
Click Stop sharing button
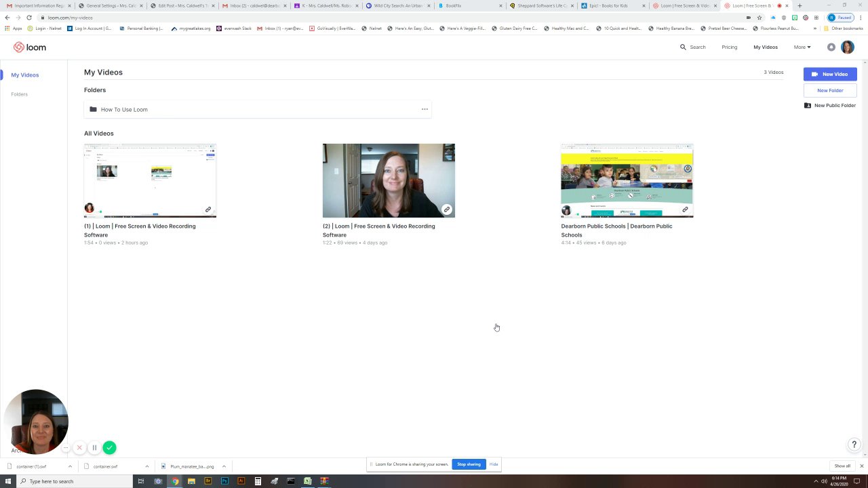coord(469,464)
